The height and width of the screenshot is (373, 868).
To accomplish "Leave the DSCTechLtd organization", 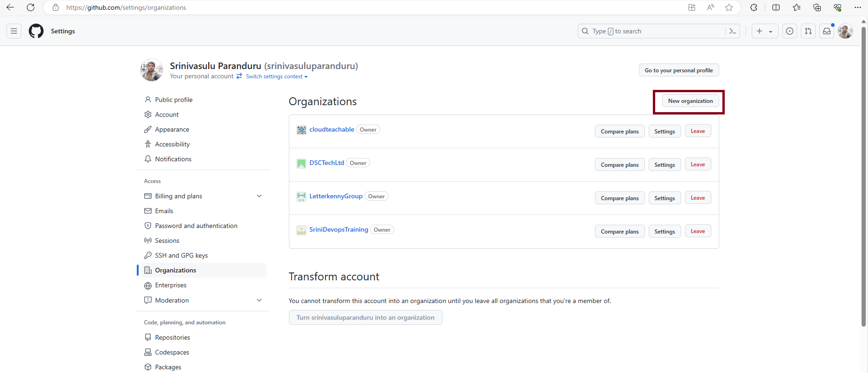I will [697, 164].
